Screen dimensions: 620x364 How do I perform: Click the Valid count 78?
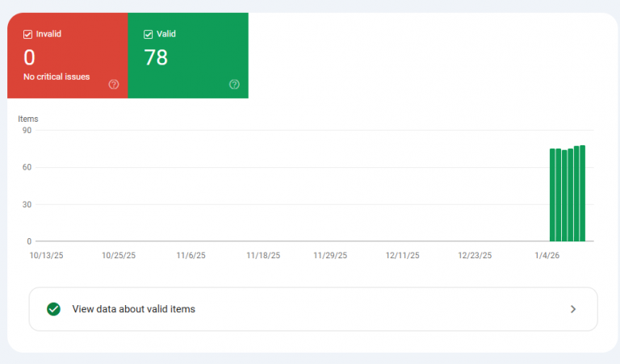pos(156,57)
